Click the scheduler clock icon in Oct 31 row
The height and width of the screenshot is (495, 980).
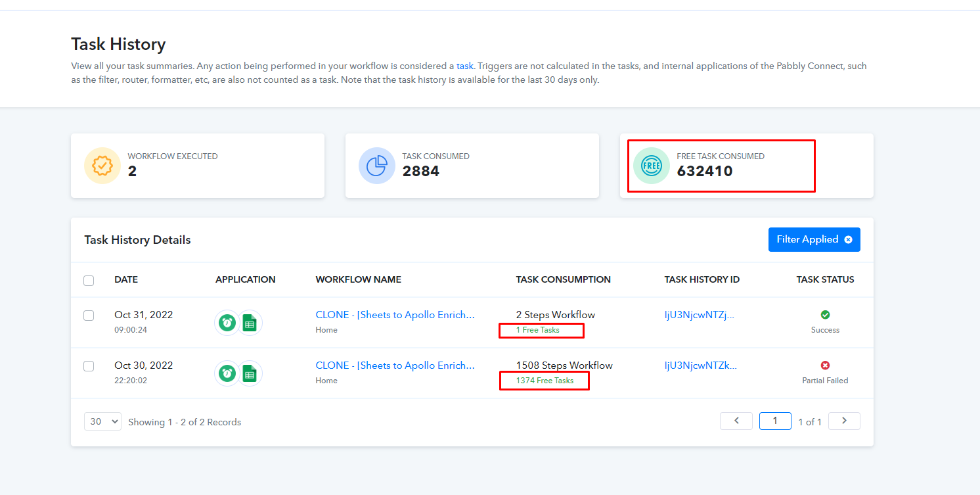(227, 322)
